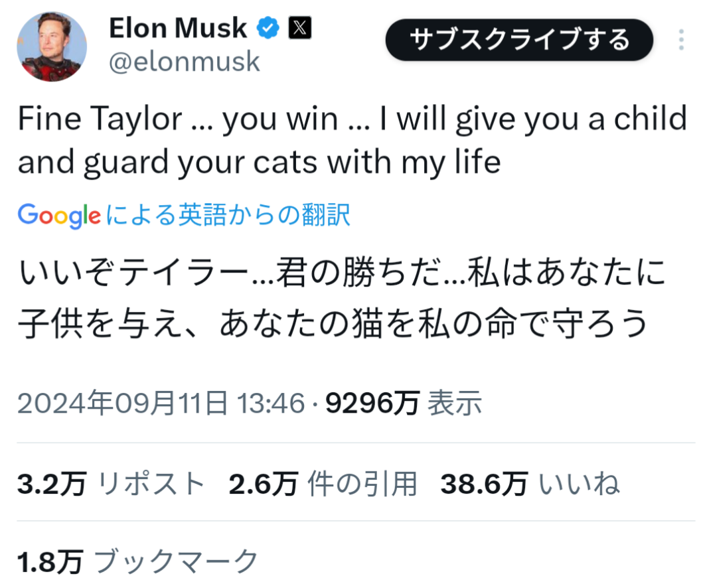Open the 2024年09月11日 13:46 timestamp link
This screenshot has height=588, width=701.
[x=161, y=403]
